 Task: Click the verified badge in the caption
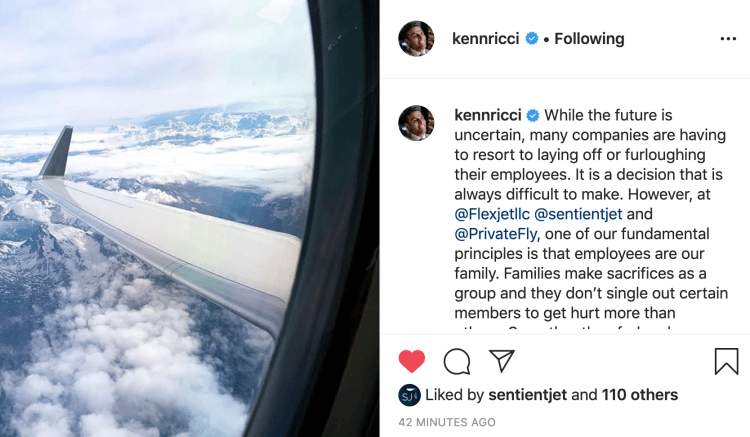(533, 115)
